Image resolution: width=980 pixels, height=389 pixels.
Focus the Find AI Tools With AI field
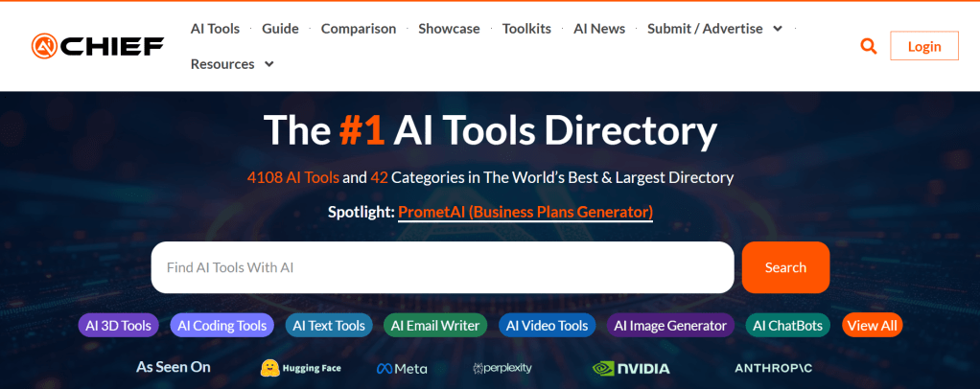click(442, 267)
